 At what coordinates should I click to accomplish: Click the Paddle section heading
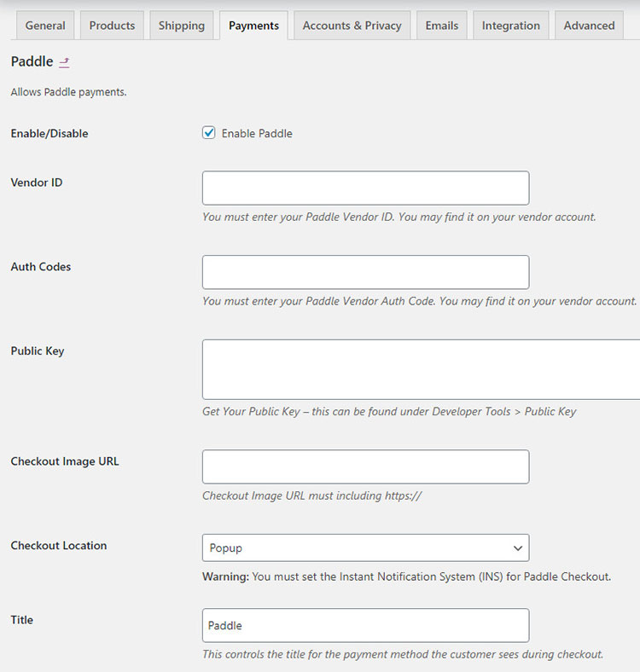click(x=32, y=62)
